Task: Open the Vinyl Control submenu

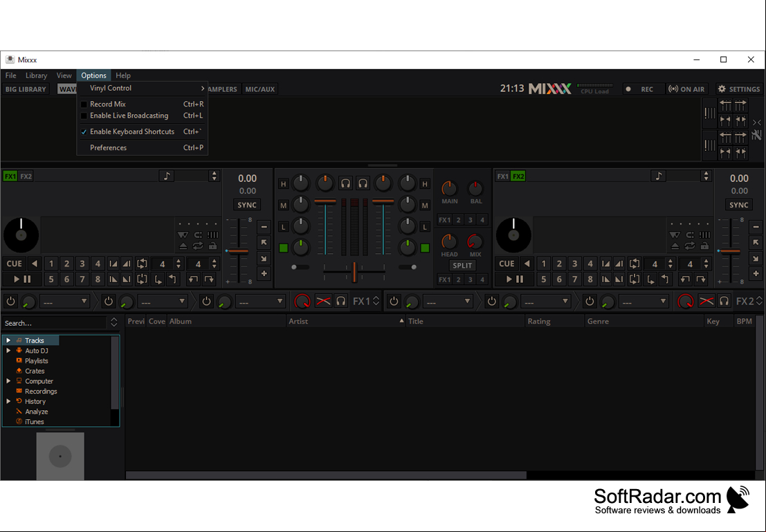Action: [142, 89]
